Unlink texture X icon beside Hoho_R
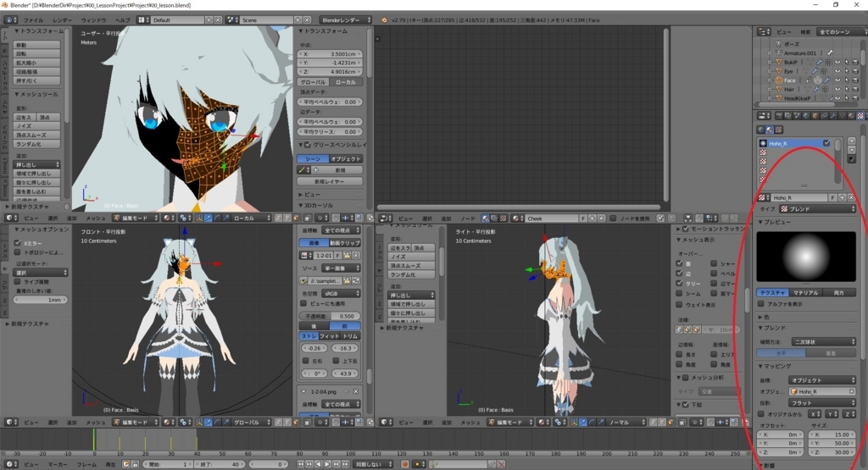 point(851,197)
